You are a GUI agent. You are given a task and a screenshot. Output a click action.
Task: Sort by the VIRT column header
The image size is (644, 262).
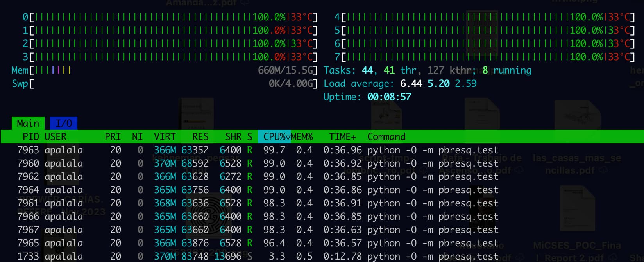[165, 136]
